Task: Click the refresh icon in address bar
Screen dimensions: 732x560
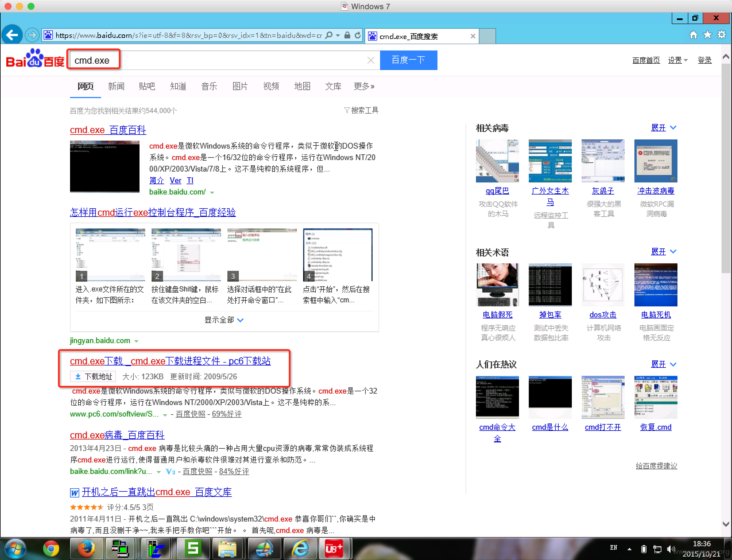Action: [x=357, y=35]
